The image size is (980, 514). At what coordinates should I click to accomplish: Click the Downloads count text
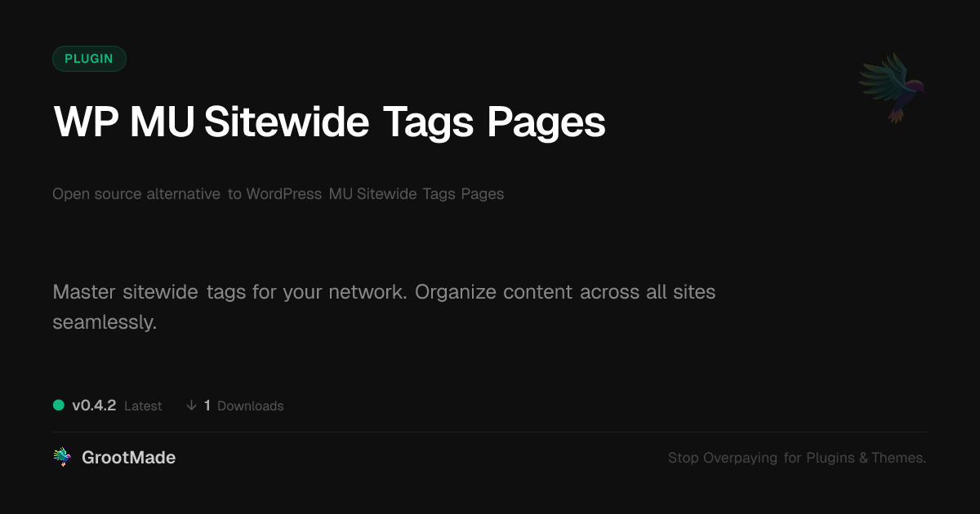pyautogui.click(x=243, y=405)
